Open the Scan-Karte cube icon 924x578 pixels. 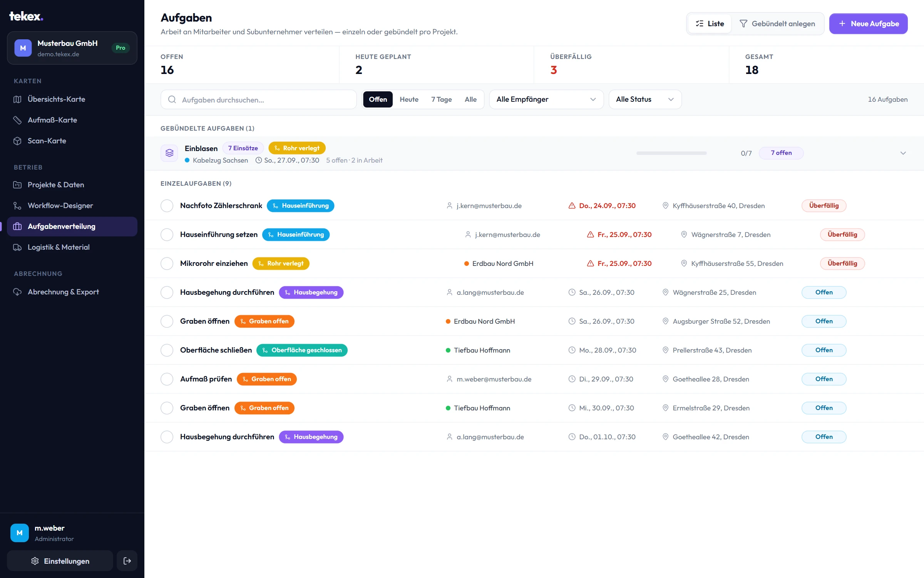point(17,141)
